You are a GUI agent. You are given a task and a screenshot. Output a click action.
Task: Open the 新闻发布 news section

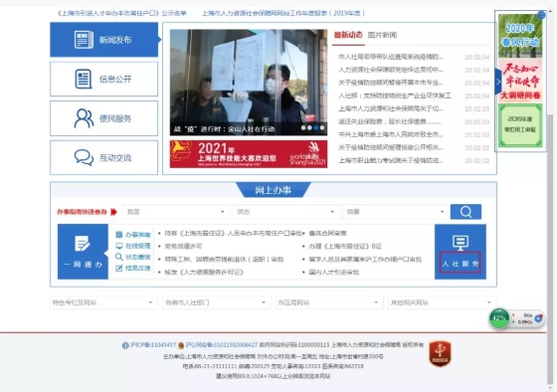point(104,40)
